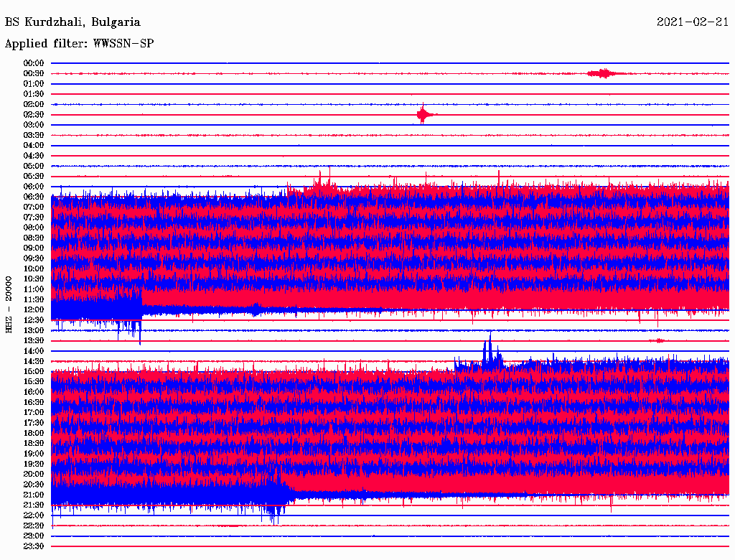Click the red seismic burst on the 00:30 trace
The height and width of the screenshot is (560, 735).
603,73
